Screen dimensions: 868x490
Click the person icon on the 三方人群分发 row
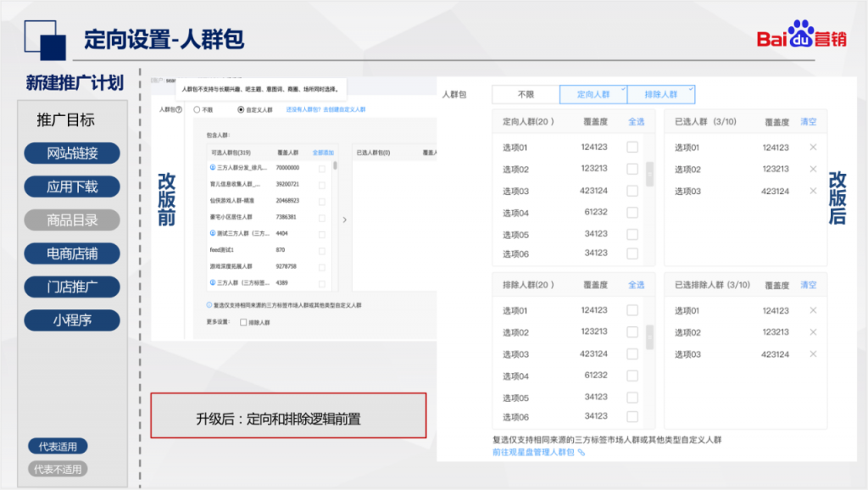pos(213,167)
